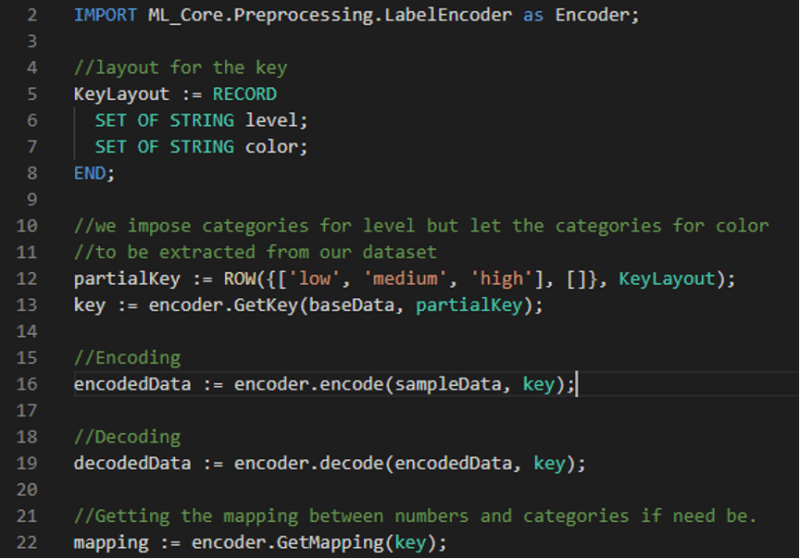Click line number 22 in the gutter
The height and width of the screenshot is (559, 800).
pyautogui.click(x=27, y=542)
